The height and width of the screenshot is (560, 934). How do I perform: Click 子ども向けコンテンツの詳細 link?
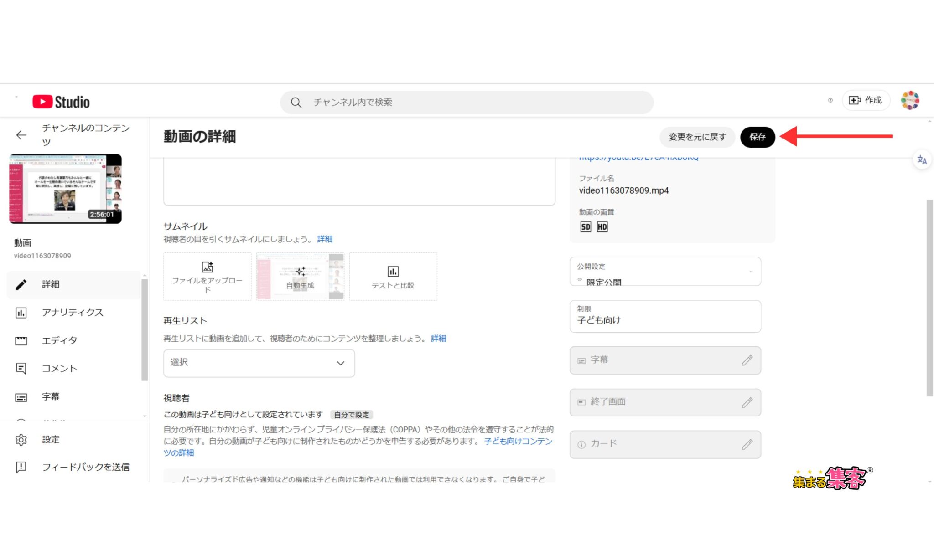(358, 447)
